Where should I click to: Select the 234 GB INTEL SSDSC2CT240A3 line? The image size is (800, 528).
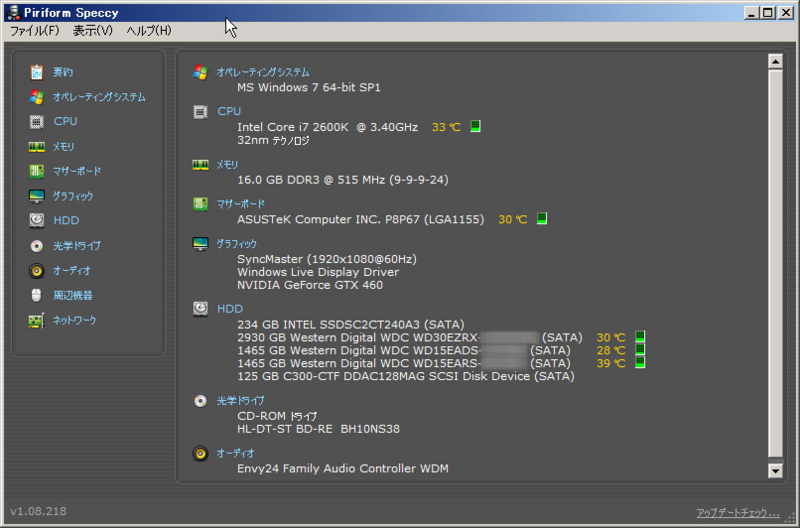[351, 324]
